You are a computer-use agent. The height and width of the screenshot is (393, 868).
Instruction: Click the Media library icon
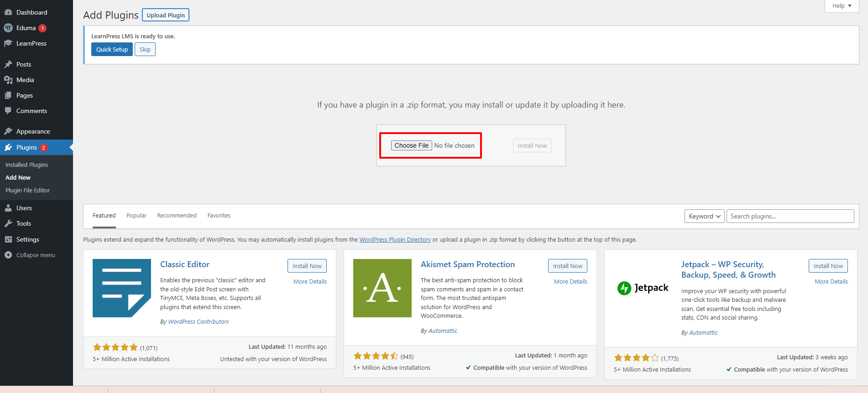(x=8, y=80)
